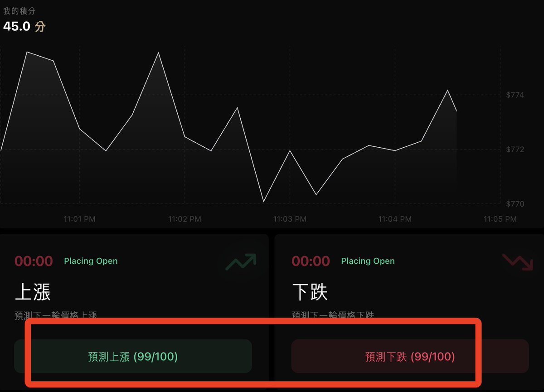Click the $772 price axis label
The width and height of the screenshot is (544, 392).
coord(515,150)
